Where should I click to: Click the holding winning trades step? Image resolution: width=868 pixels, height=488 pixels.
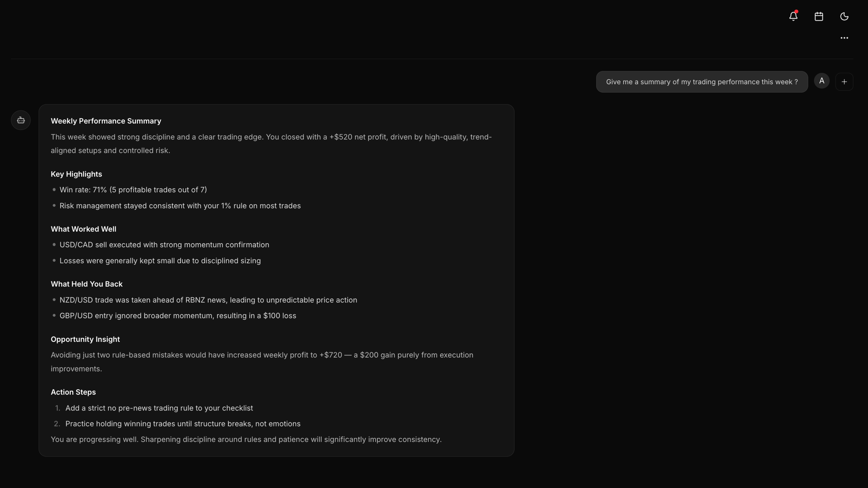click(183, 424)
